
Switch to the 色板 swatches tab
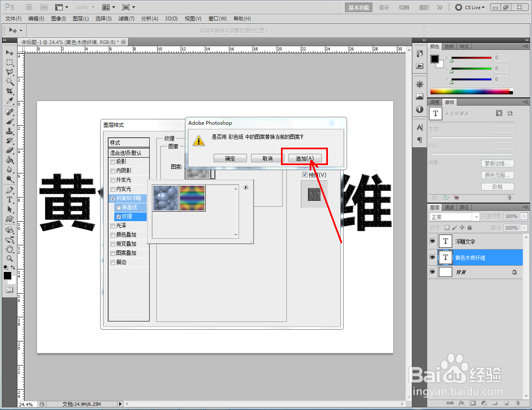449,47
